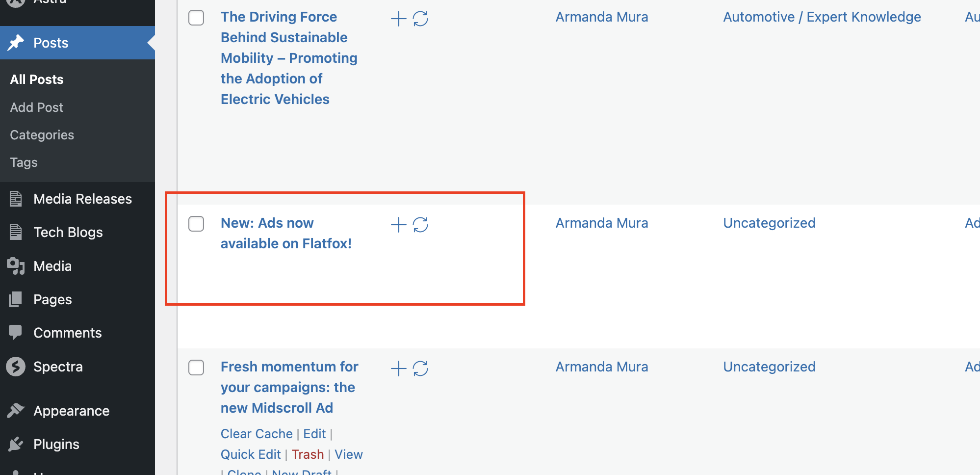Screen dimensions: 980x475
Task: Open the Tags submenu item
Action: (24, 162)
